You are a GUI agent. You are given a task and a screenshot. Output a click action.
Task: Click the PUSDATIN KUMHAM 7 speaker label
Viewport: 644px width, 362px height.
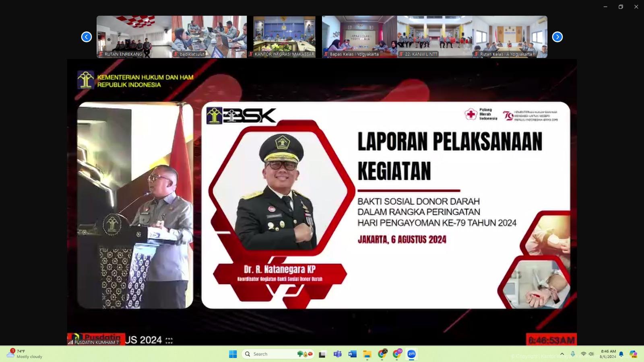[x=94, y=342]
